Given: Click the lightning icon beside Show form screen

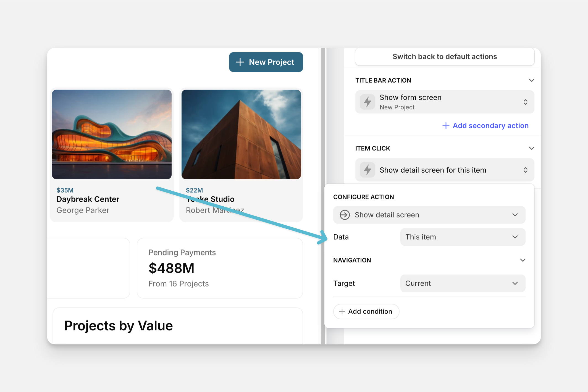Looking at the screenshot, I should (x=367, y=102).
